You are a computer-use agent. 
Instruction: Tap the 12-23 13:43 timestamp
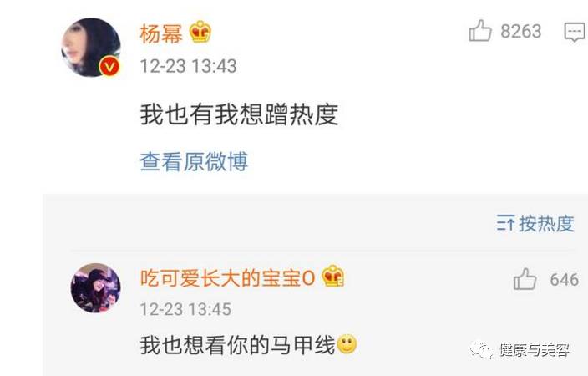[188, 66]
